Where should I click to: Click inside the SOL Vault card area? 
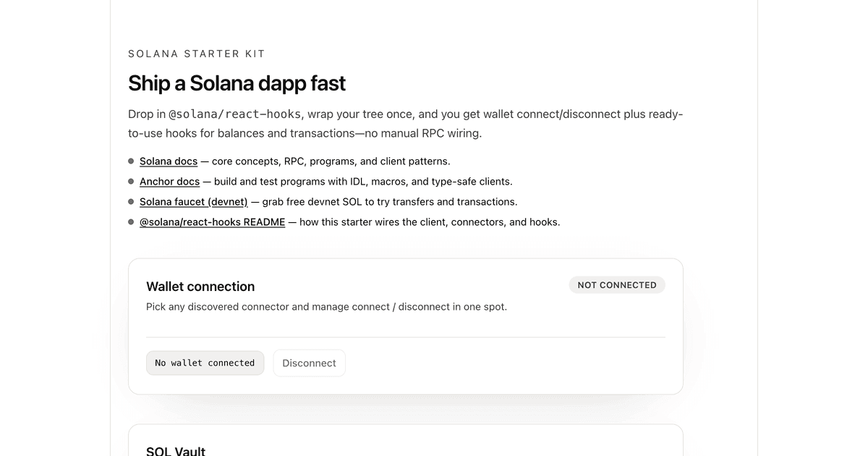405,442
